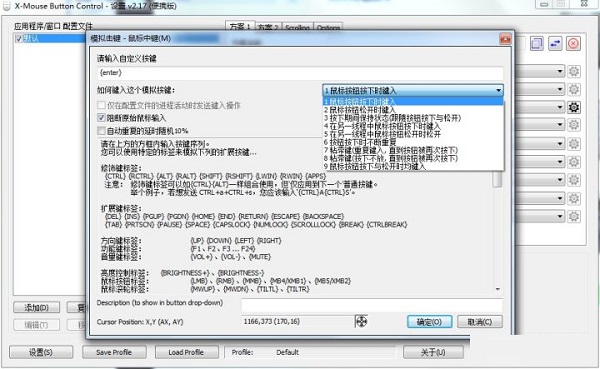Toggle 阻断原始鼠标输入 checkbox
Viewport: 600px width, 369px height.
[101, 118]
